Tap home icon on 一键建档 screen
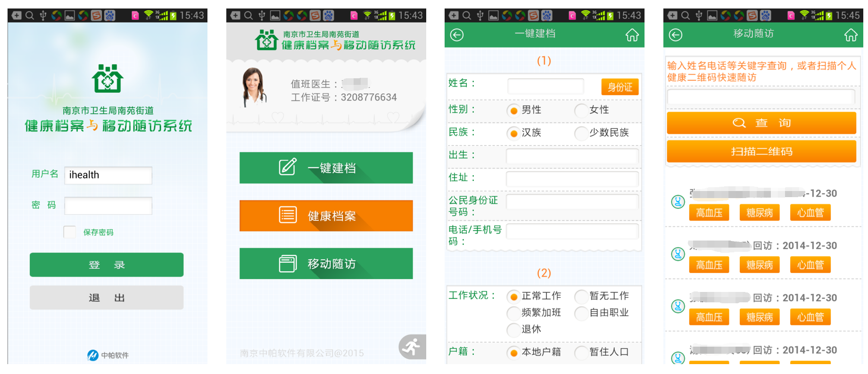 click(x=632, y=35)
